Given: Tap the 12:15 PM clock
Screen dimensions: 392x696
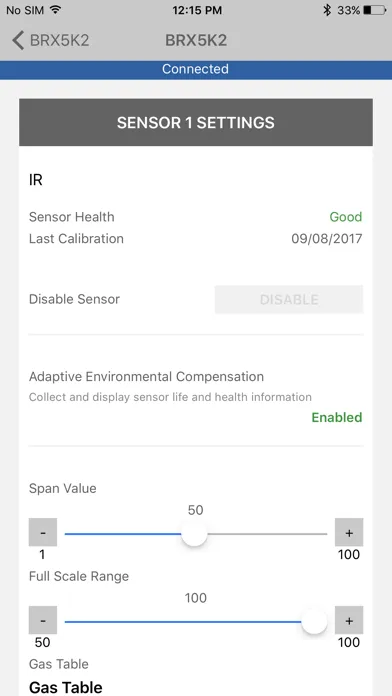Looking at the screenshot, I should click(x=196, y=10).
